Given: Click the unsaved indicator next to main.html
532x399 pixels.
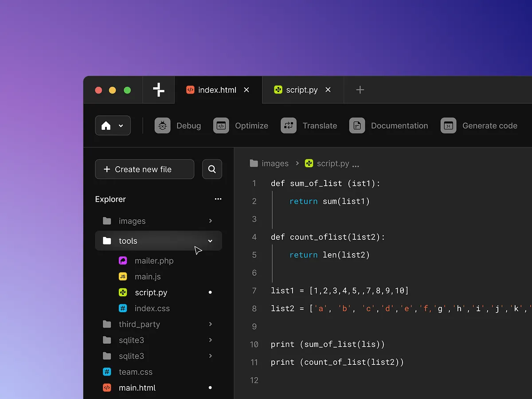Looking at the screenshot, I should click(210, 387).
